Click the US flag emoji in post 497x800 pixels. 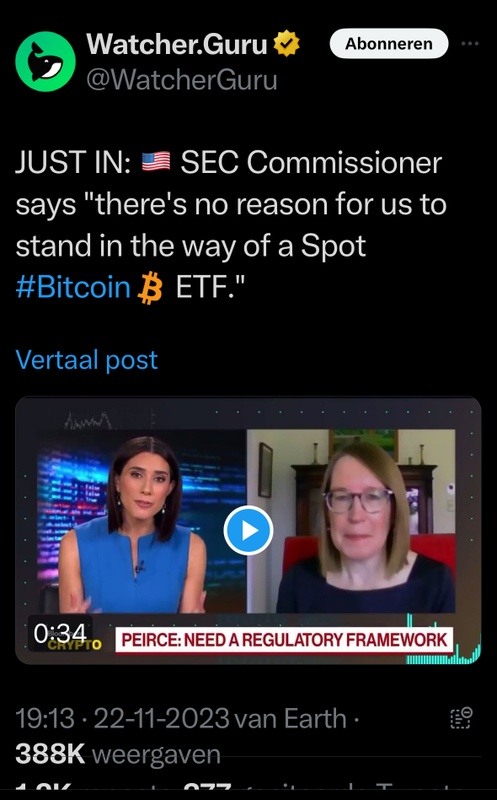click(x=156, y=162)
